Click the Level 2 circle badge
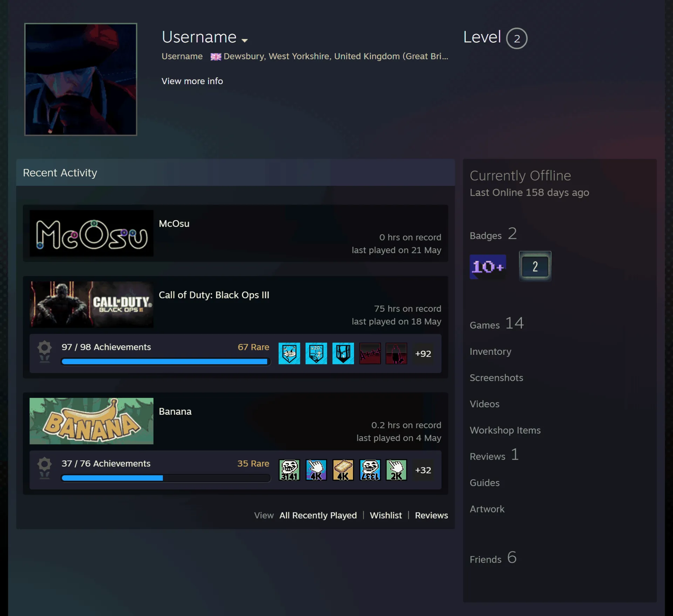673x616 pixels. click(516, 38)
